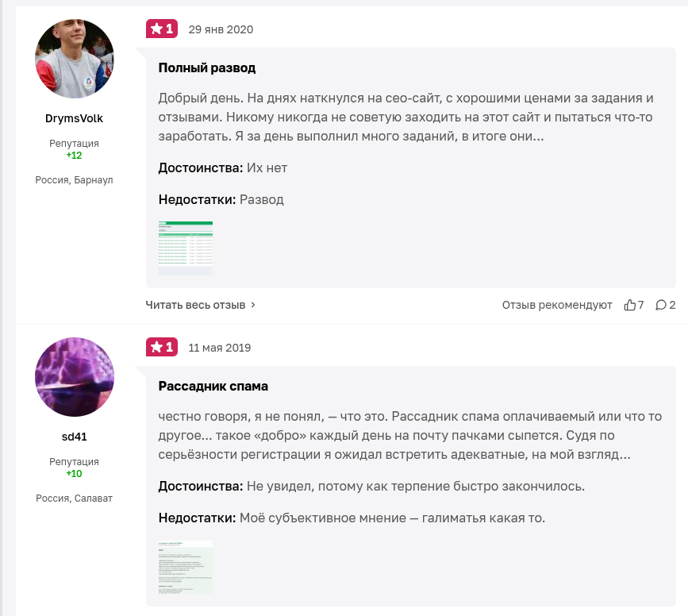Click the date 11 мая 2019
This screenshot has width=688, height=616.
tap(220, 348)
